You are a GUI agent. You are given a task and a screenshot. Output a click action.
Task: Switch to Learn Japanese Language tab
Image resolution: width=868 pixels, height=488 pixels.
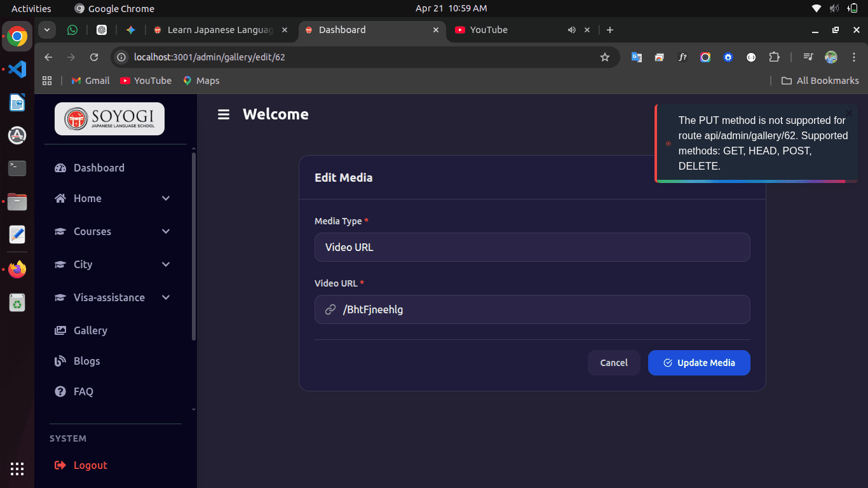pyautogui.click(x=219, y=30)
